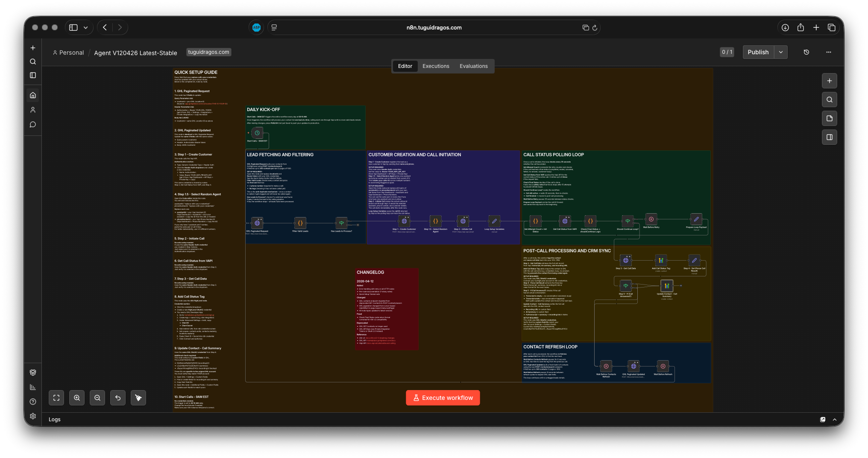Viewport: 868px width, 458px height.
Task: Open Step 4 - Set (Parse Call Result) node
Action: click(694, 260)
